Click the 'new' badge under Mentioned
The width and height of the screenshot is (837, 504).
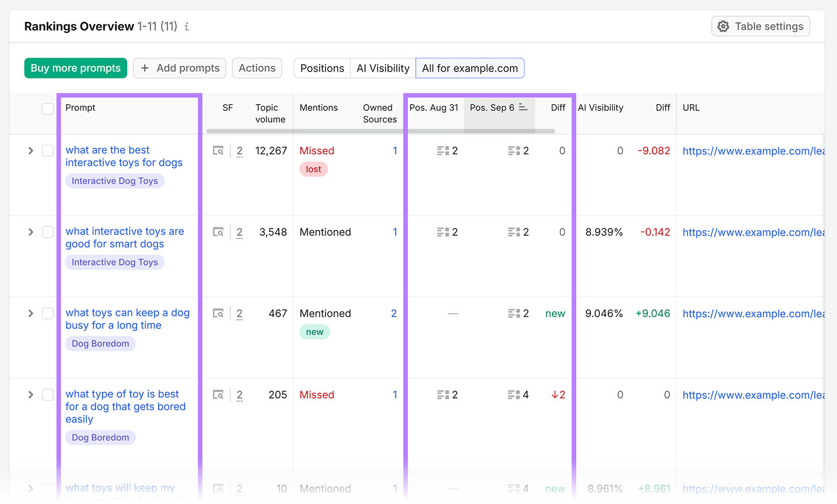coord(314,332)
